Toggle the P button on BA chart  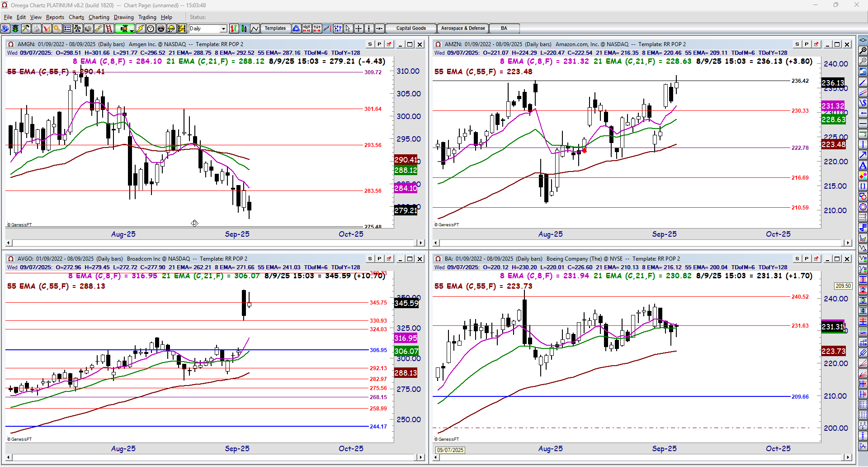[807, 259]
